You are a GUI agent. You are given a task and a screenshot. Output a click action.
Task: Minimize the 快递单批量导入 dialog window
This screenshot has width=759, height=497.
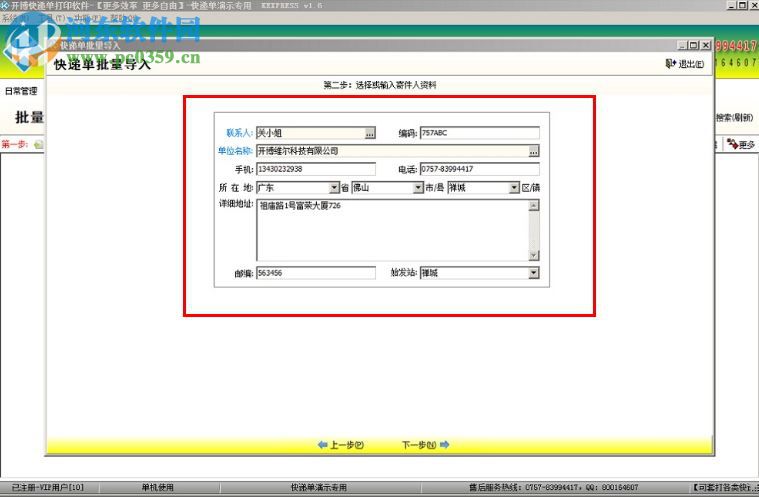[x=682, y=45]
